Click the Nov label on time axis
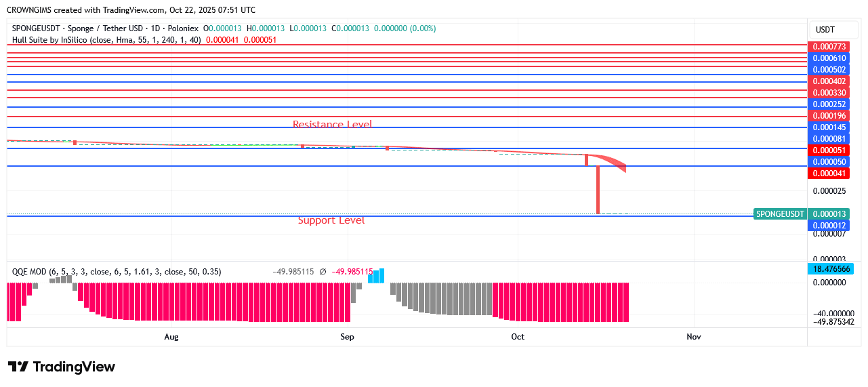This screenshot has width=868, height=387. point(693,337)
